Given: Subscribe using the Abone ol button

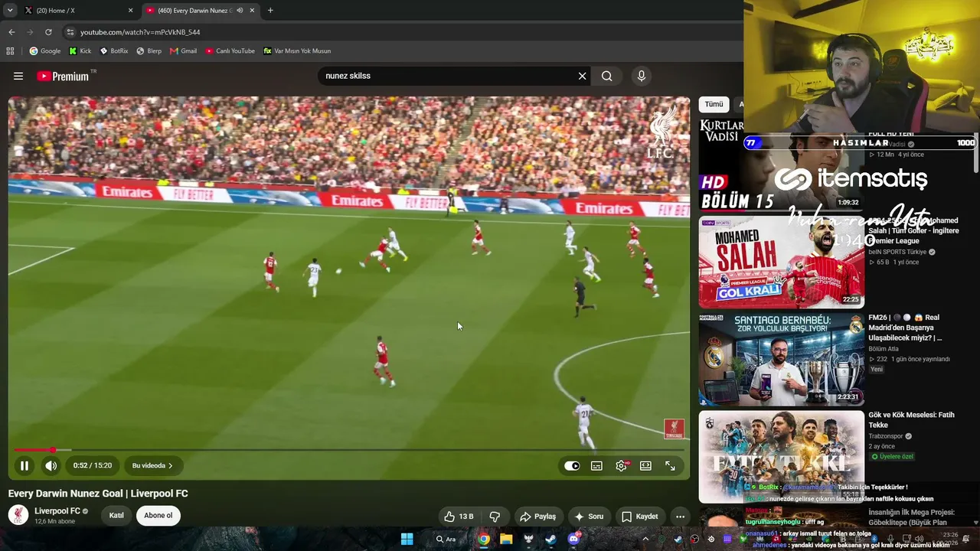Looking at the screenshot, I should pyautogui.click(x=158, y=516).
